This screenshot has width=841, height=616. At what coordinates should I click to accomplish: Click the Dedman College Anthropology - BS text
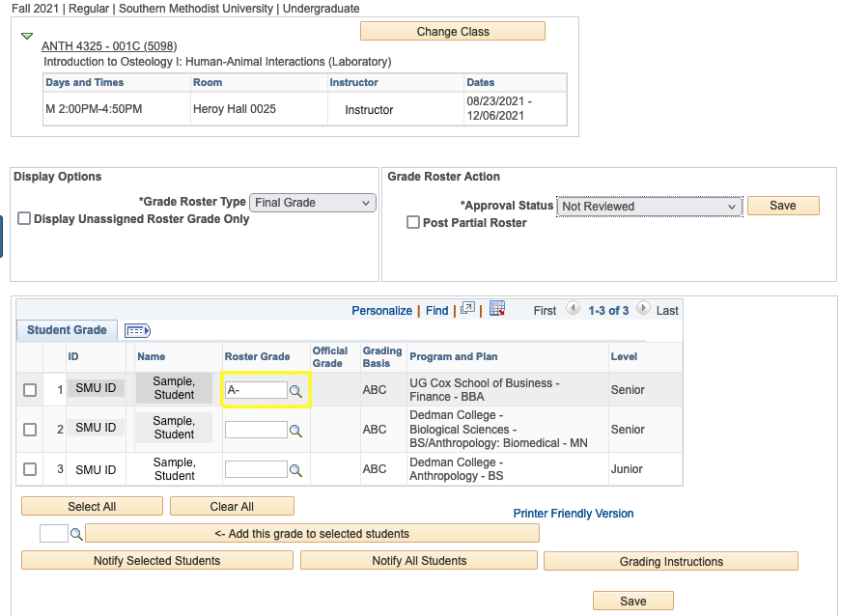[x=457, y=469]
